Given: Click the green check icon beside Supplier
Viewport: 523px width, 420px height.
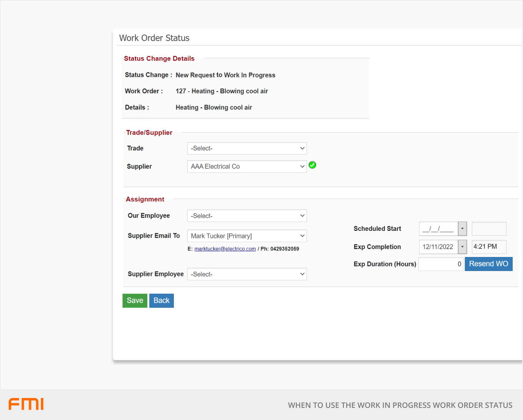Looking at the screenshot, I should 312,165.
